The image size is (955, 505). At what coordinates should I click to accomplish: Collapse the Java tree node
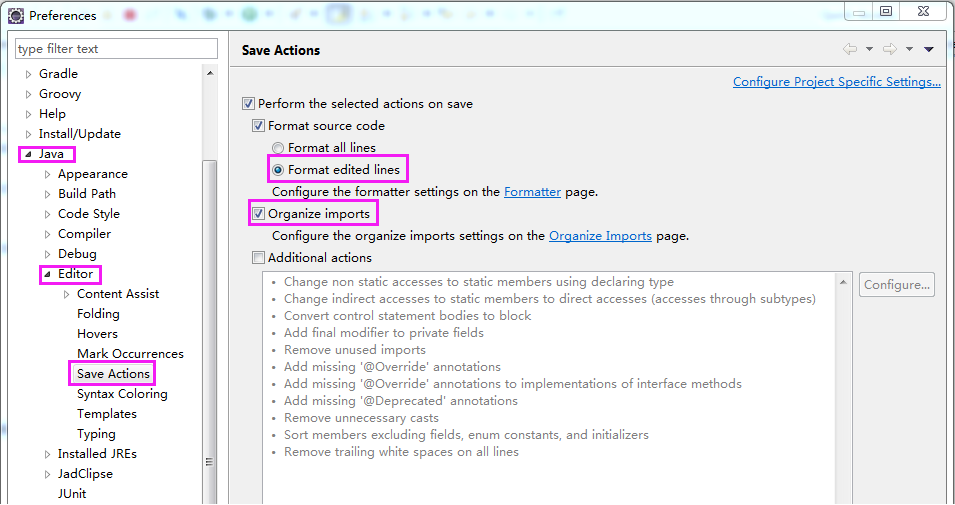27,154
